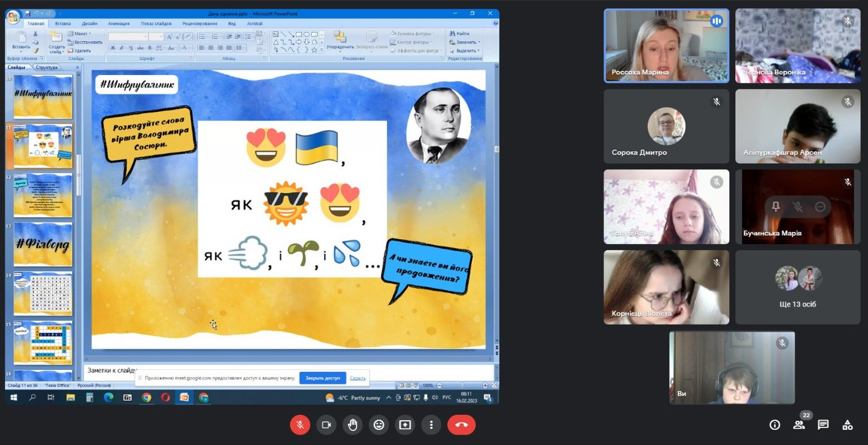
Task: Turn off the camera in Meet
Action: (x=326, y=425)
